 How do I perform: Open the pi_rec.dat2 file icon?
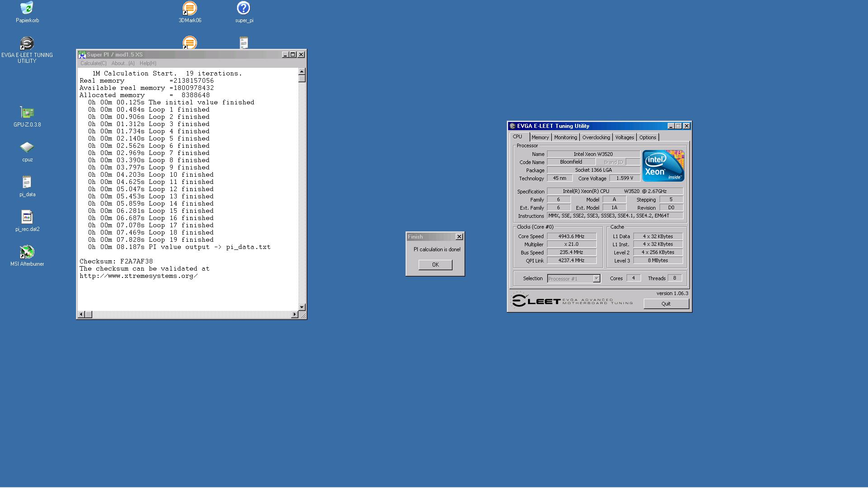27,217
